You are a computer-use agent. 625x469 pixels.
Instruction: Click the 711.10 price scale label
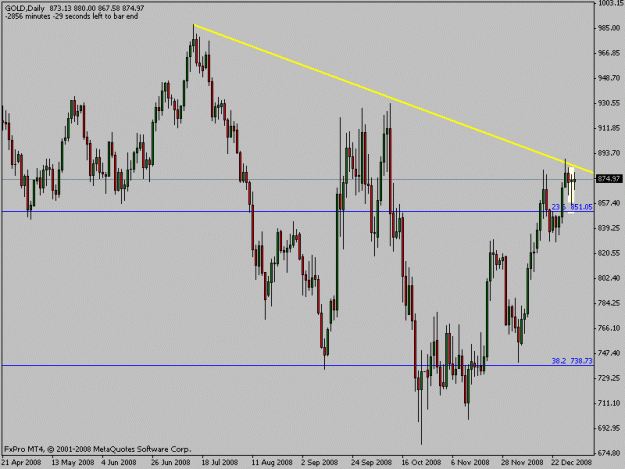608,403
